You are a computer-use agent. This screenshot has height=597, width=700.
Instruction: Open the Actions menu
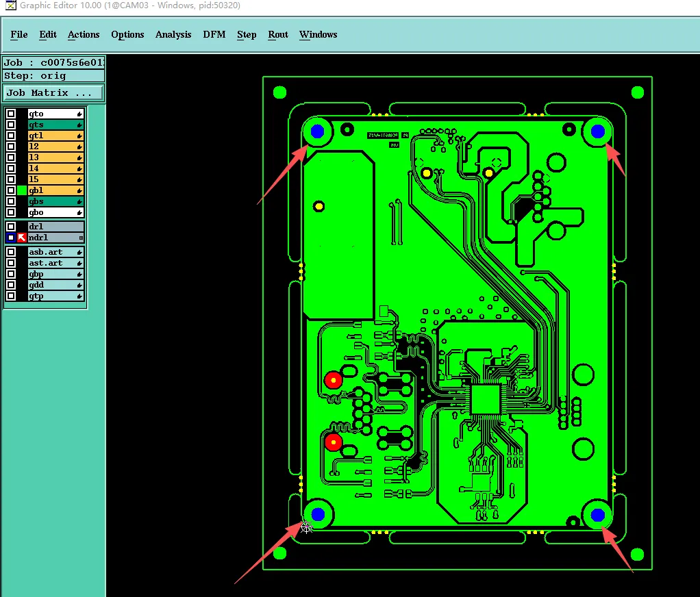(84, 34)
